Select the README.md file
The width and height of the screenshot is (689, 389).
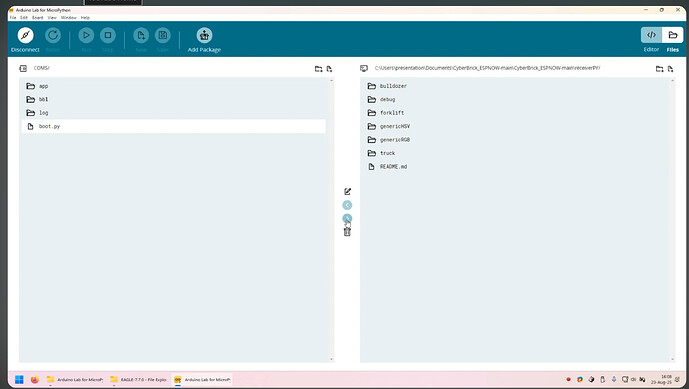(x=515, y=167)
